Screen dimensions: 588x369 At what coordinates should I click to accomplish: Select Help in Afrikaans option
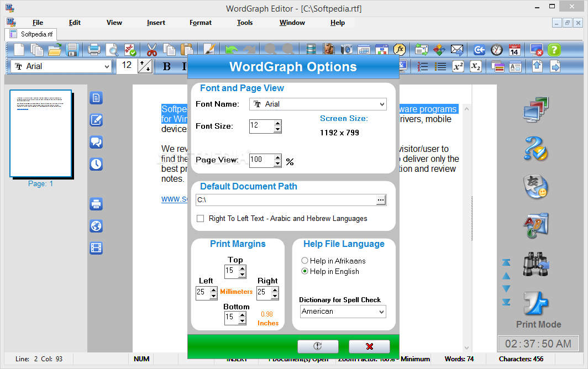(x=305, y=261)
